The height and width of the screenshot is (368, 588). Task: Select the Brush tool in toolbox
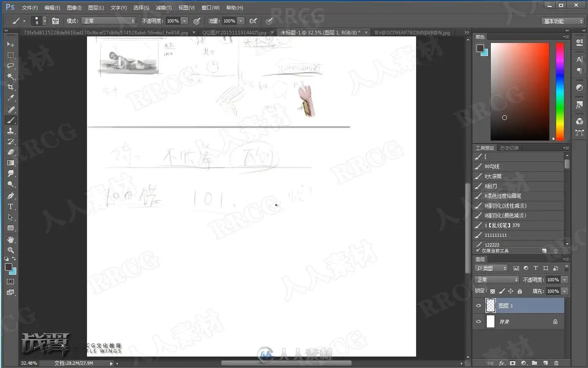click(11, 120)
